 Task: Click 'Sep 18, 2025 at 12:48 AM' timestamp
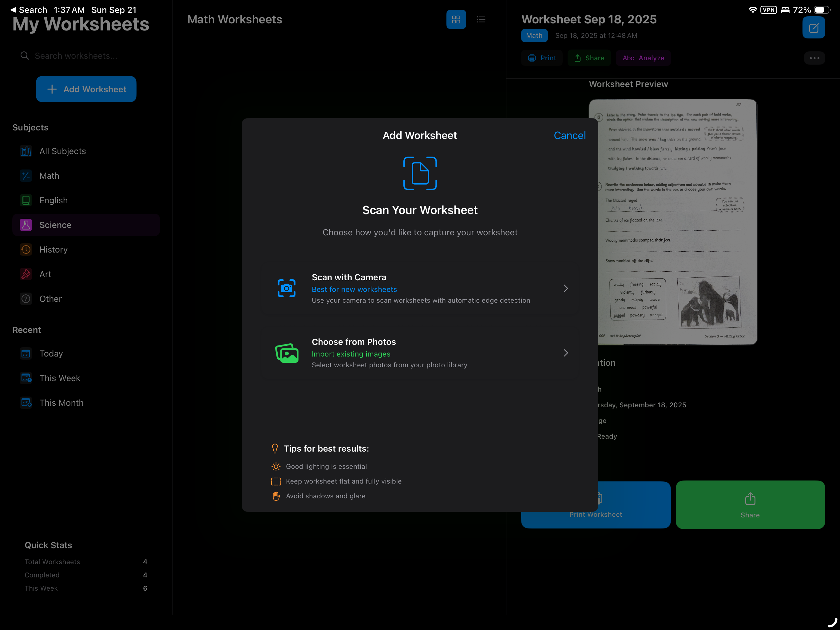(596, 36)
